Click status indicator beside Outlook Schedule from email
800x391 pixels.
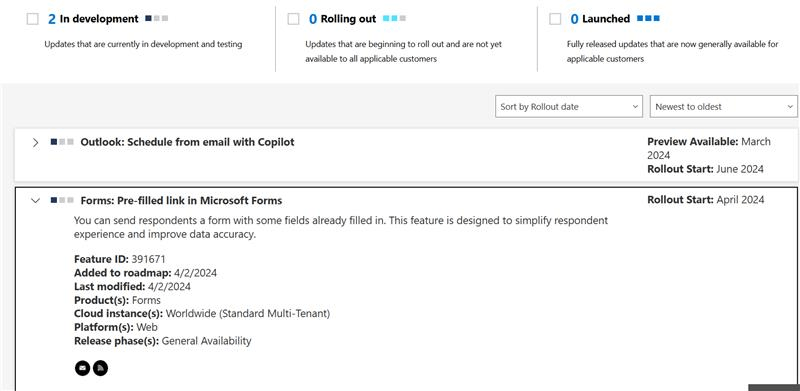click(62, 142)
